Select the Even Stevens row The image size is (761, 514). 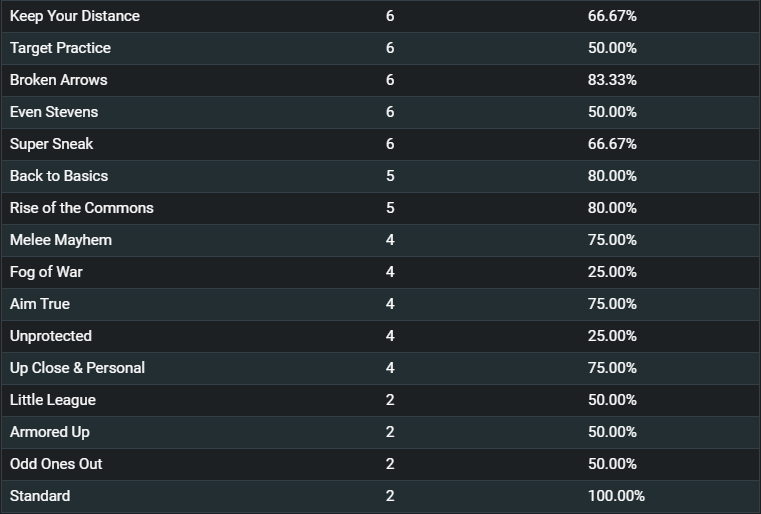[x=380, y=112]
